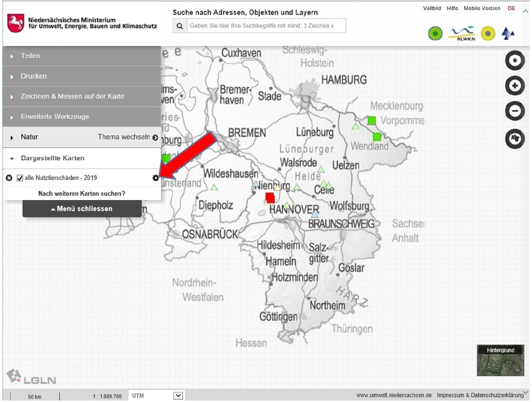Click Nach weiteren Karten suchen link
The image size is (532, 402).
[x=82, y=193]
